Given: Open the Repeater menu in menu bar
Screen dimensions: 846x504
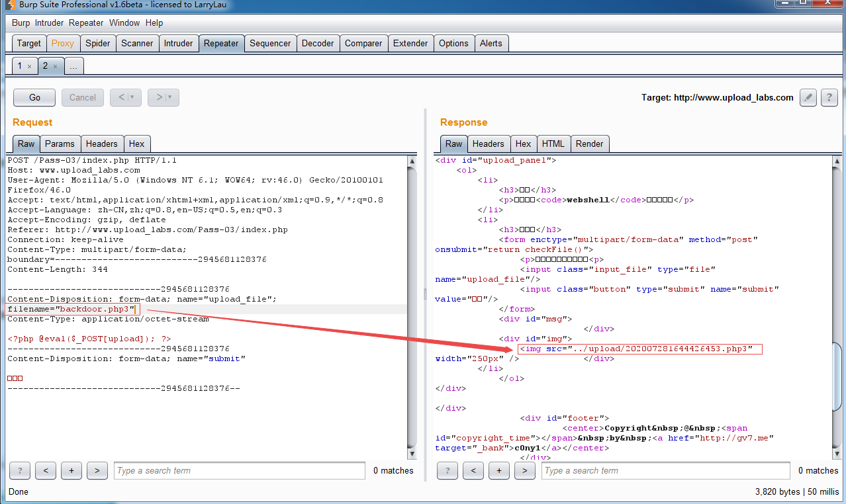Looking at the screenshot, I should [86, 22].
